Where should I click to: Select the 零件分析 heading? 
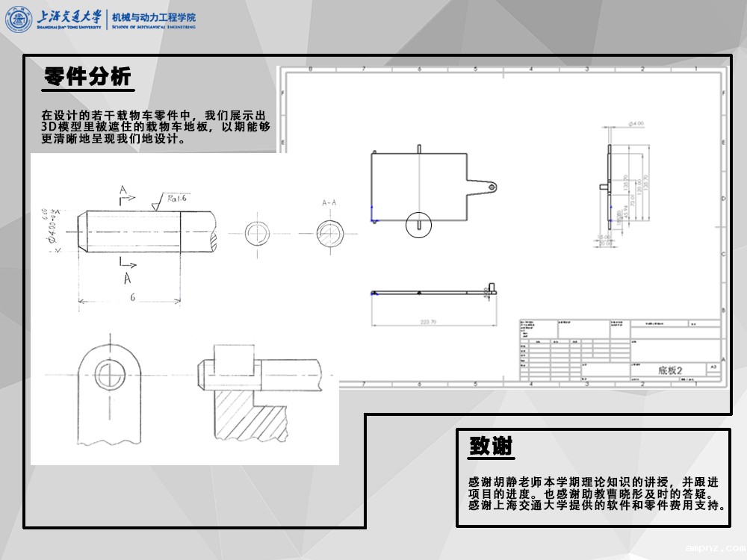point(87,78)
